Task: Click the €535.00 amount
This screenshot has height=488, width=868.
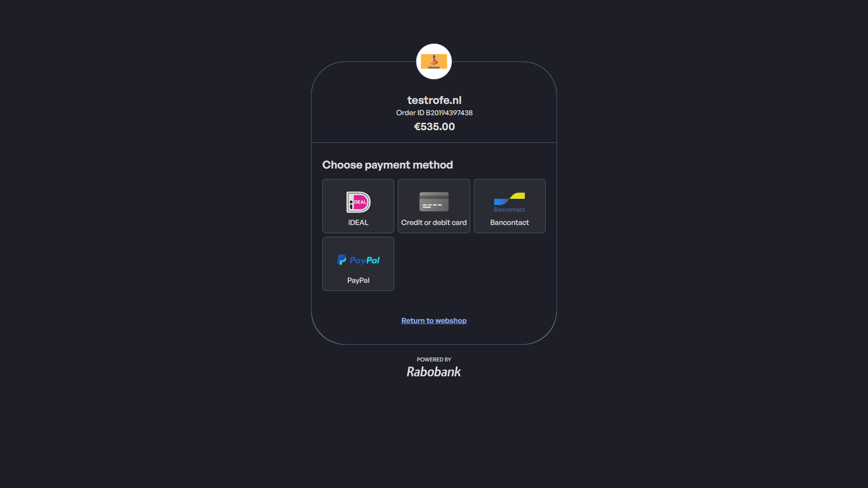Action: coord(434,127)
